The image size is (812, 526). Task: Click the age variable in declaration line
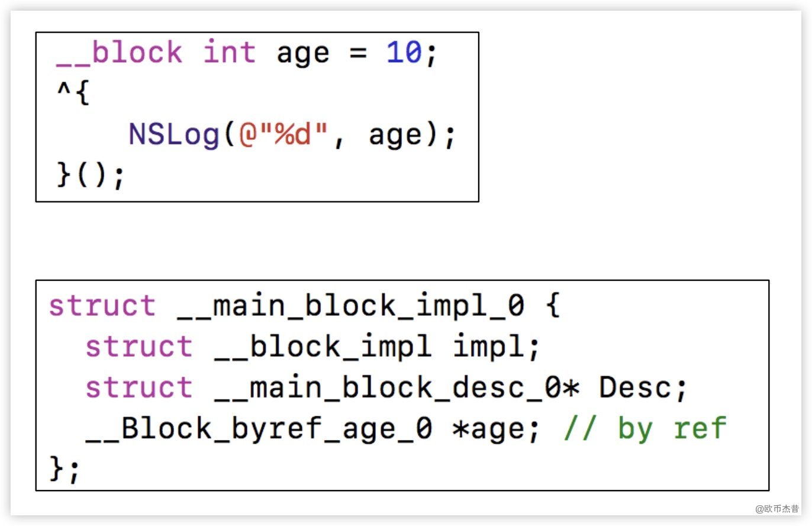[303, 53]
